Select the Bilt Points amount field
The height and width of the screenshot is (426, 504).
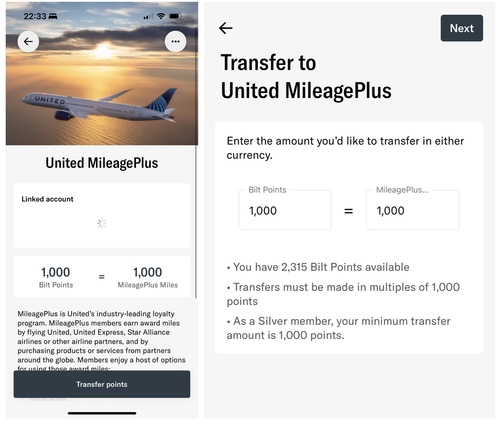285,210
